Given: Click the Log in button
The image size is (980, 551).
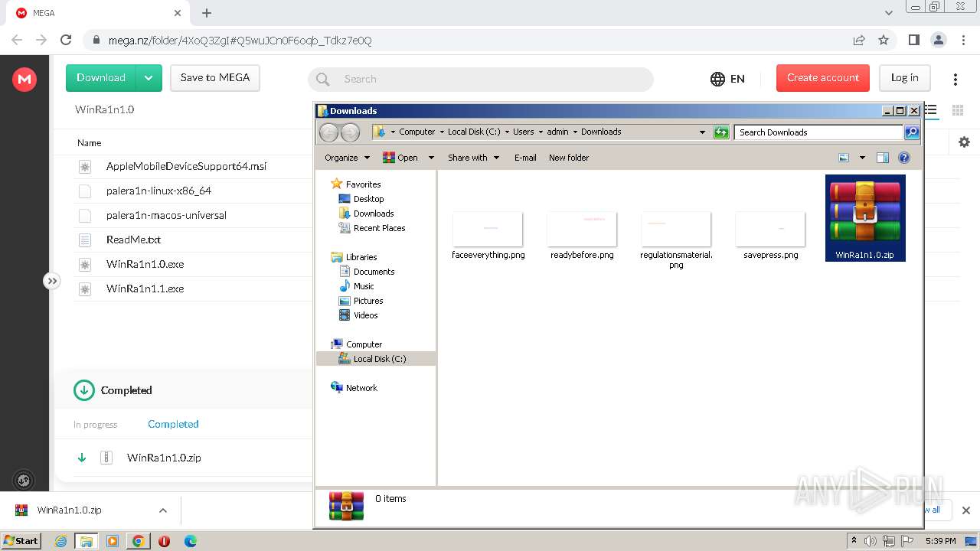Looking at the screenshot, I should click(904, 78).
